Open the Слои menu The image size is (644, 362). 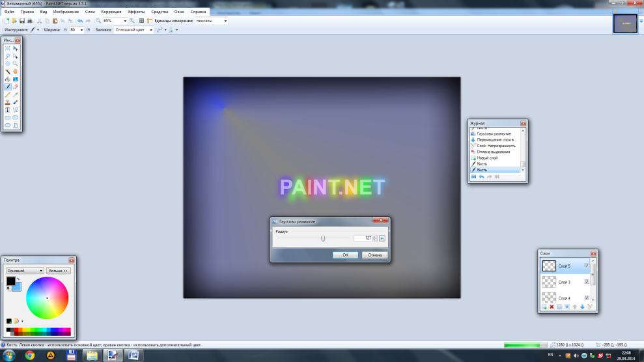pos(90,12)
